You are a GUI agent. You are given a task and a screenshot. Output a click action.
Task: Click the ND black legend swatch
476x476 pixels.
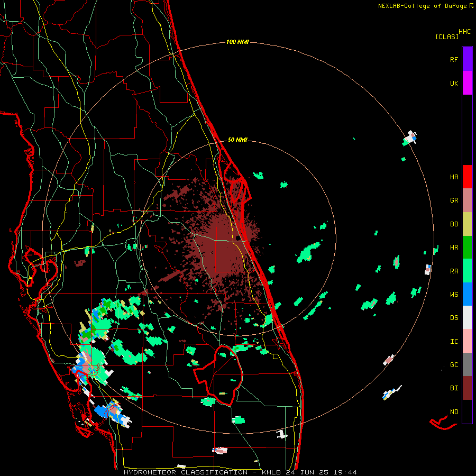[x=467, y=411]
